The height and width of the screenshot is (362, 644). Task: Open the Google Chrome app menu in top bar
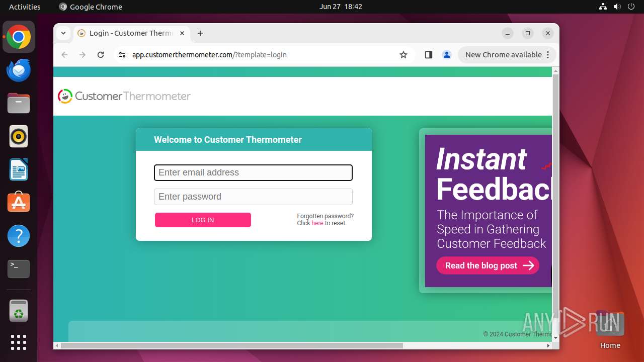91,7
